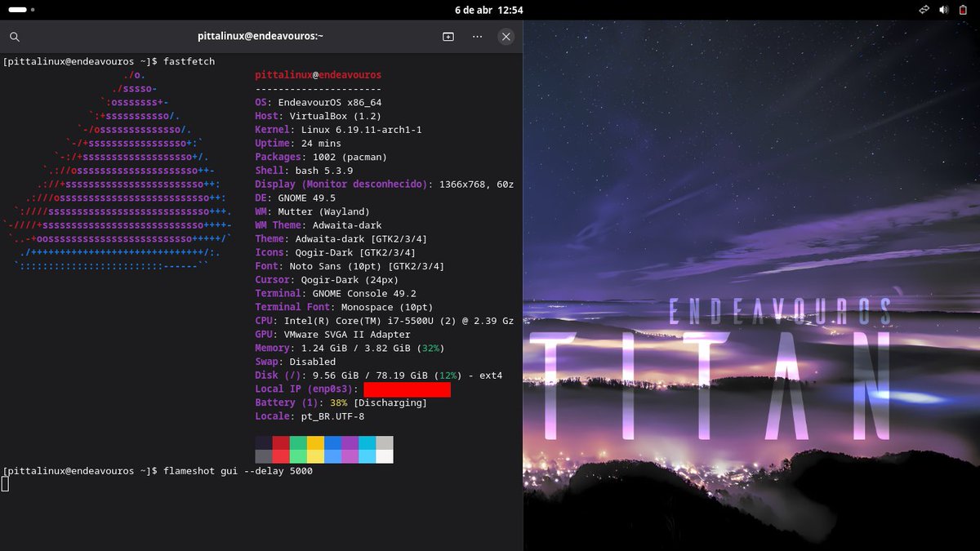This screenshot has width=980, height=551.
Task: Close the GNOME Console window
Action: pyautogui.click(x=506, y=37)
